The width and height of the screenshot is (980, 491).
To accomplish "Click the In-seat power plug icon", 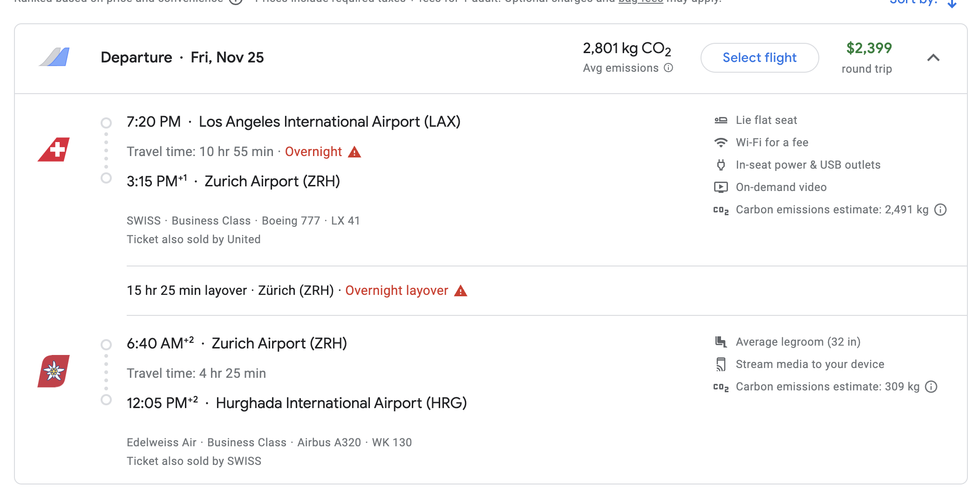I will 721,165.
